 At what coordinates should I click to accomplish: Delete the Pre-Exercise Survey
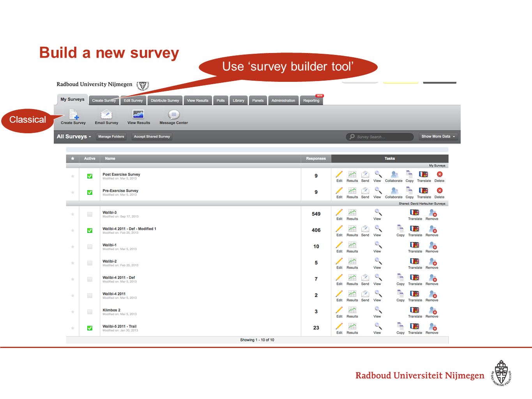click(x=440, y=191)
